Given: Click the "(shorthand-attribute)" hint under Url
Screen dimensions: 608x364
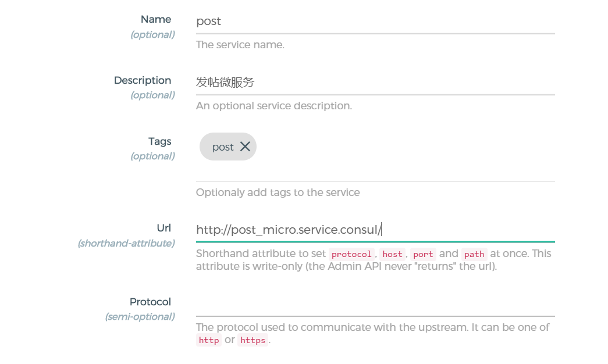Looking at the screenshot, I should (126, 244).
